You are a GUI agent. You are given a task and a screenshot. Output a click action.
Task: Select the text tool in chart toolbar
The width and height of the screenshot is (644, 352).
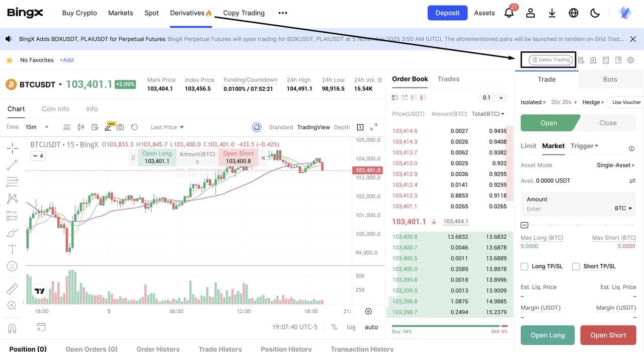coord(12,249)
